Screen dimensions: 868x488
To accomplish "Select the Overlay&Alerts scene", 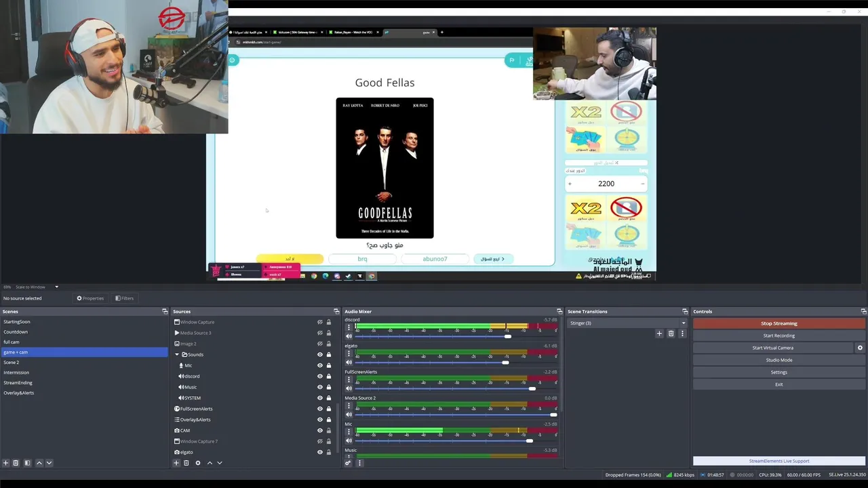I will (x=18, y=393).
